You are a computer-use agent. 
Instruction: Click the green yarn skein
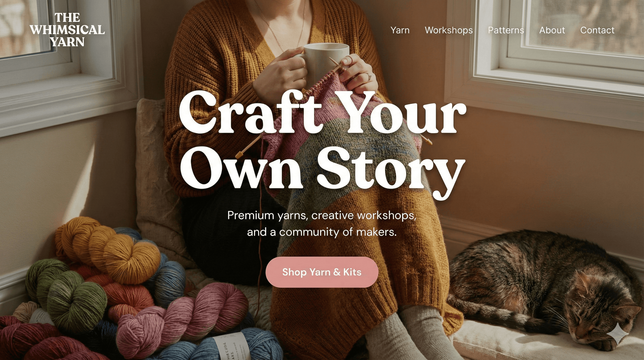point(66,293)
